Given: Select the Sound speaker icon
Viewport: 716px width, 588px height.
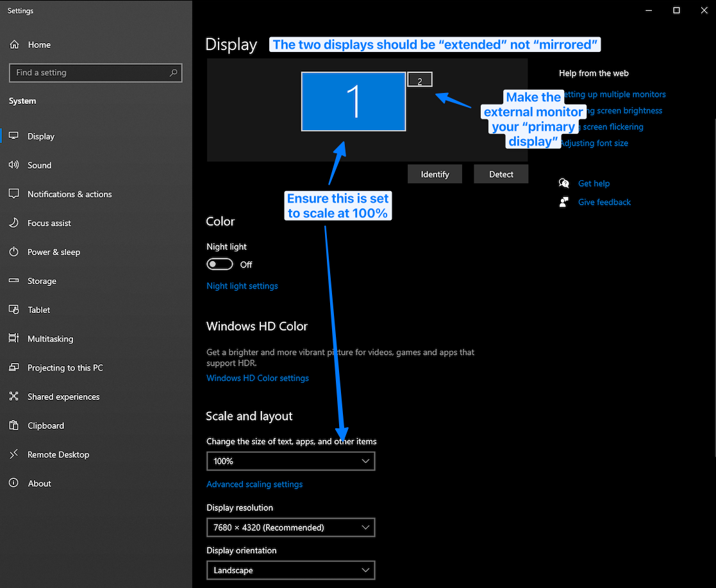Looking at the screenshot, I should (x=14, y=165).
